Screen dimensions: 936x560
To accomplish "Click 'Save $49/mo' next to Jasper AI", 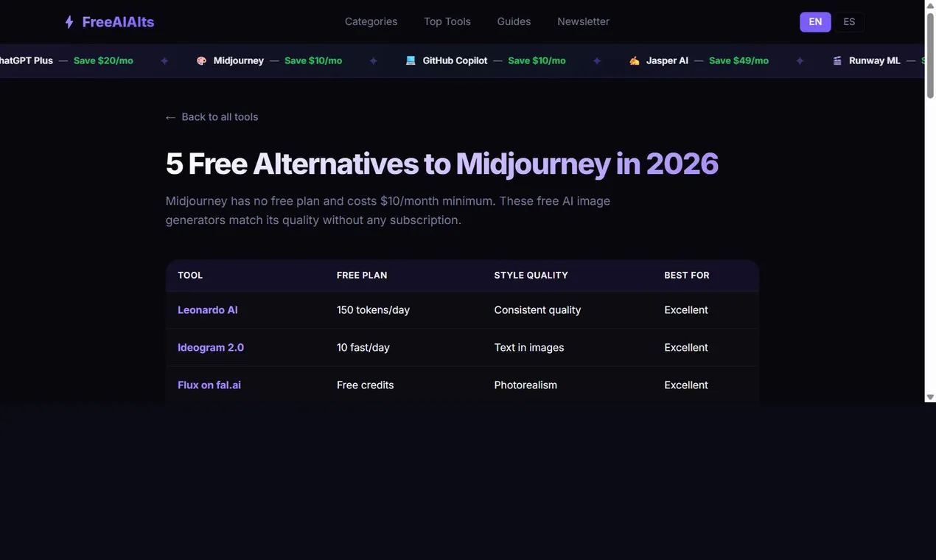I will (x=738, y=60).
